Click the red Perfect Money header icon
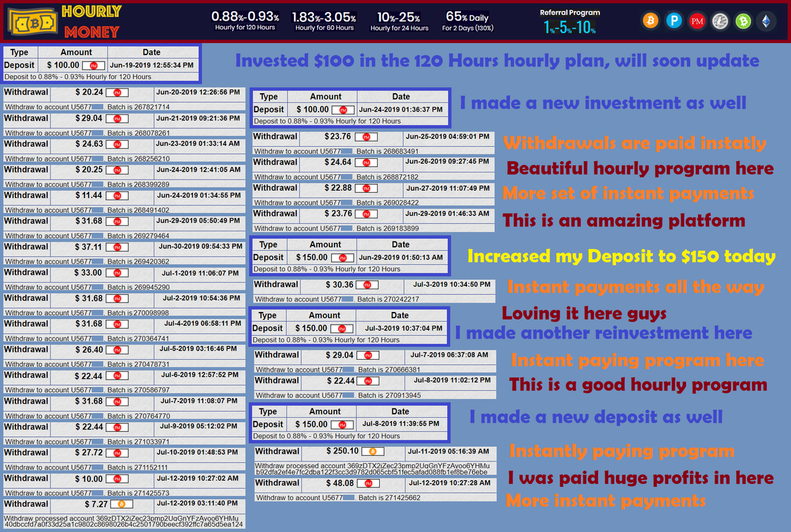Viewport: 791px width, 532px height. (x=697, y=21)
